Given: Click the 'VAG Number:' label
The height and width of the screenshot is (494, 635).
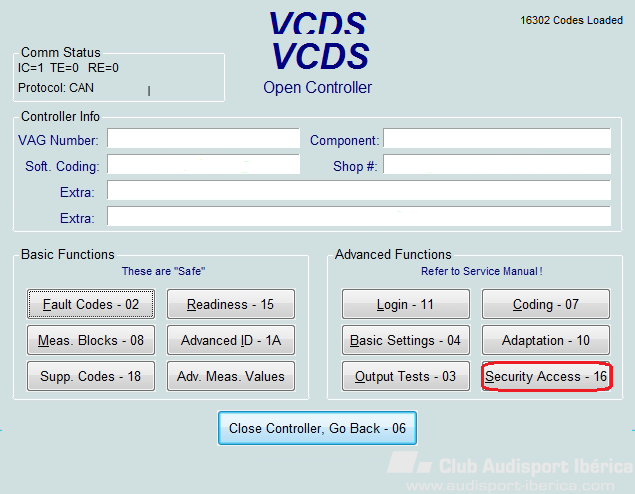Looking at the screenshot, I should [x=58, y=140].
